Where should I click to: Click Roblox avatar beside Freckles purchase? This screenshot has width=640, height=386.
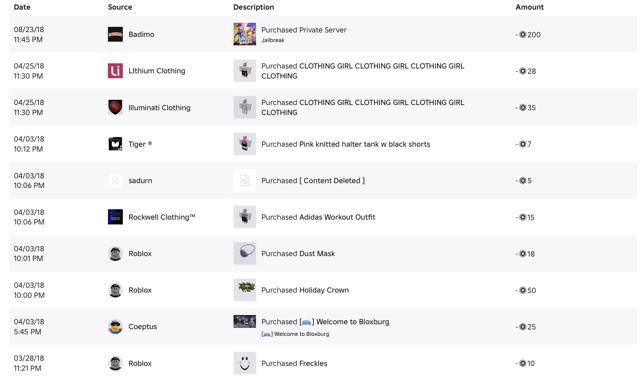115,363
